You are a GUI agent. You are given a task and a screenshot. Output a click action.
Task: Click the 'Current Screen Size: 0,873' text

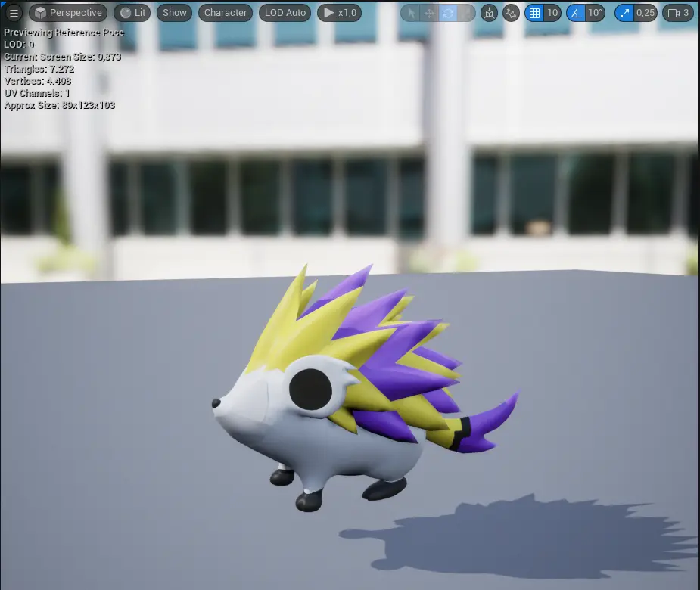coord(63,57)
